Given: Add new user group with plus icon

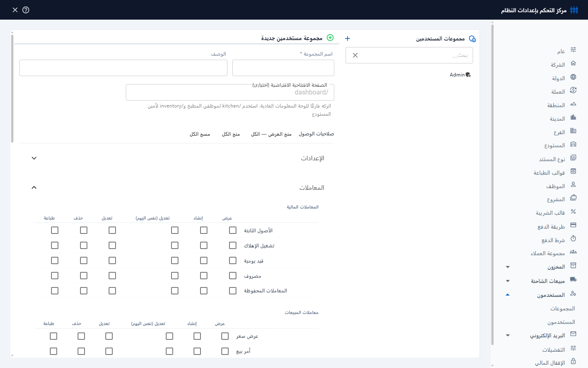Looking at the screenshot, I should click(x=347, y=38).
